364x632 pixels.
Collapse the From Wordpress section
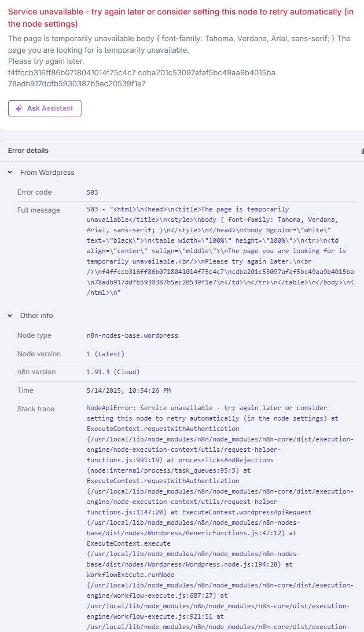[x=10, y=172]
